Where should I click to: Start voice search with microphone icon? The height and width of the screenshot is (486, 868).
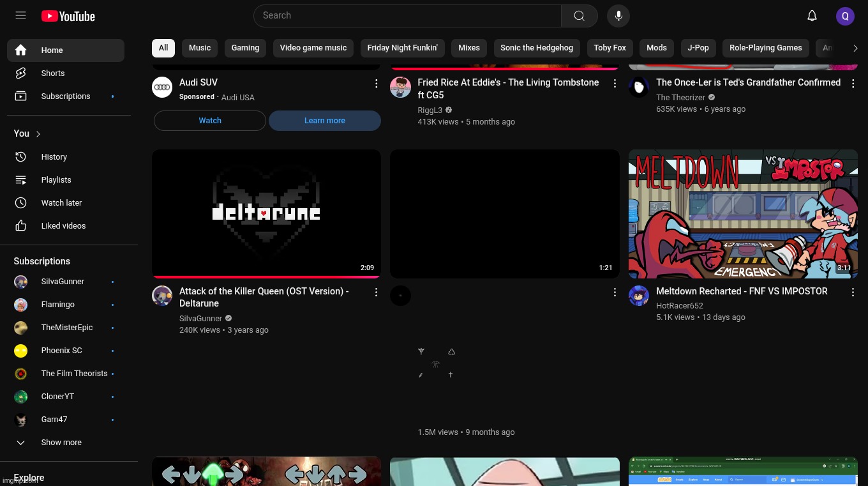[x=618, y=16]
